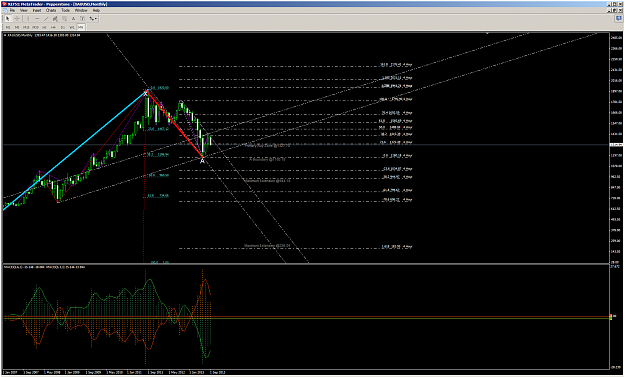Click the 'Primary Buy Zone' chart label
The image size is (625, 377).
point(267,145)
